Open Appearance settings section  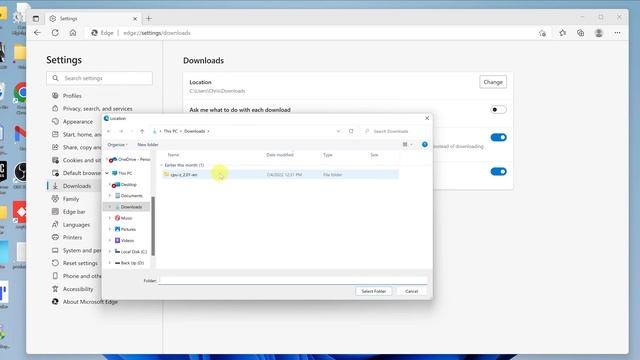(78, 122)
